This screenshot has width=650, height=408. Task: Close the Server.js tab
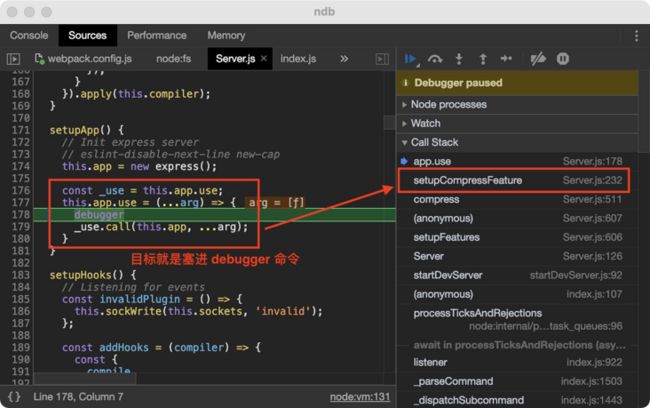pos(263,58)
